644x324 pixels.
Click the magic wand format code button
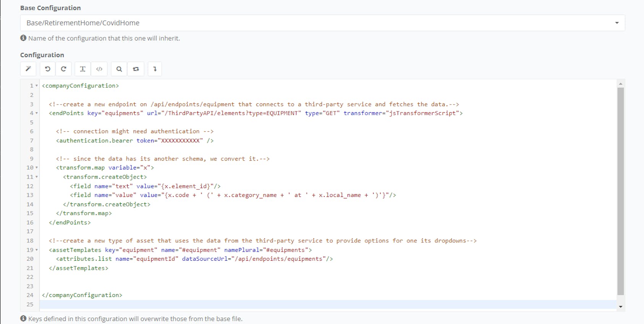coord(28,69)
